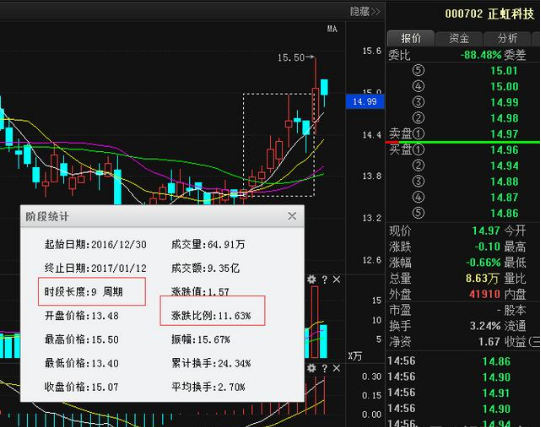Click buy level 5 circled number icon
Viewport: 541px width, 427px height.
(x=418, y=213)
